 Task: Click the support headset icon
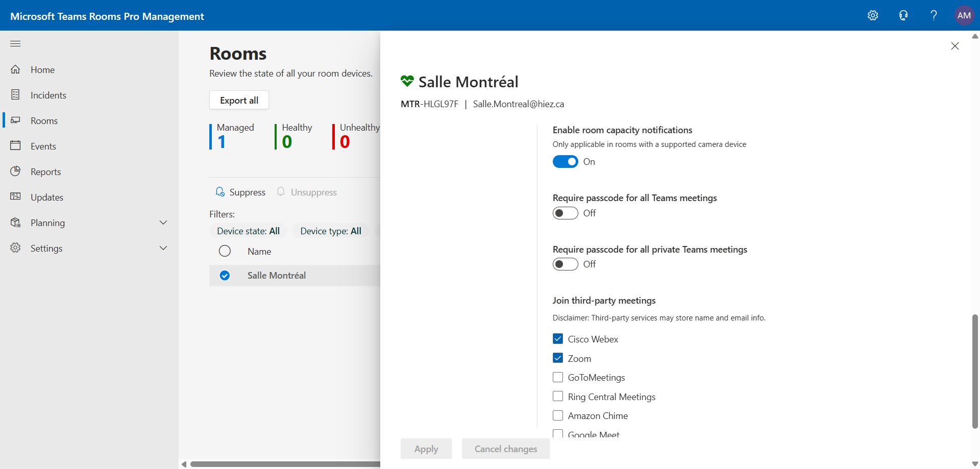coord(903,15)
